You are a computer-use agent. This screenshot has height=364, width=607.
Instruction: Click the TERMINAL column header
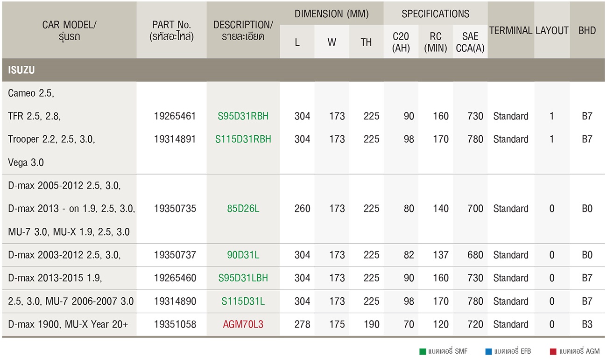click(511, 30)
